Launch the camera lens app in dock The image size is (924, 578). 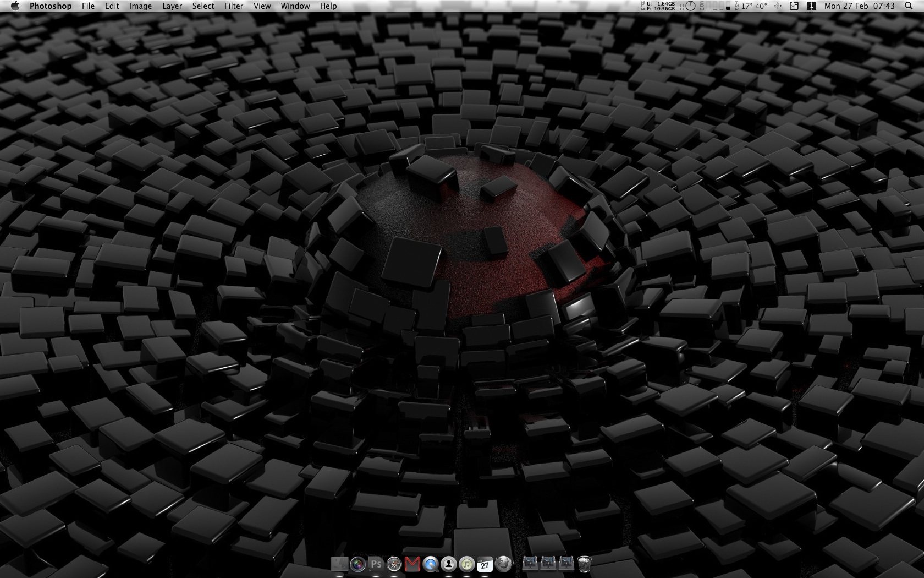(358, 564)
